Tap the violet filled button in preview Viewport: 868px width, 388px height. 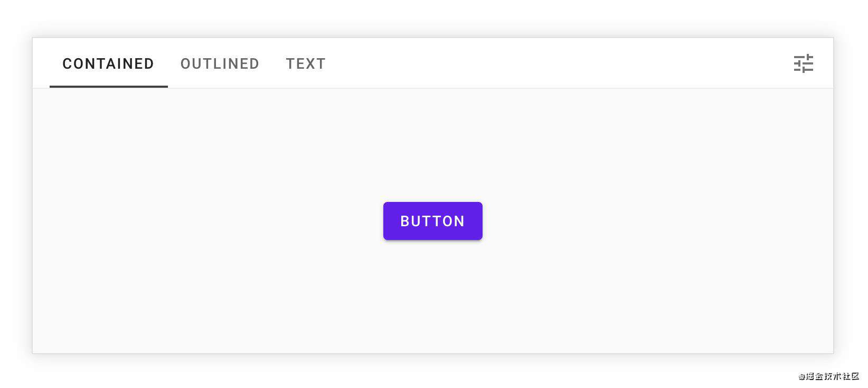point(432,221)
